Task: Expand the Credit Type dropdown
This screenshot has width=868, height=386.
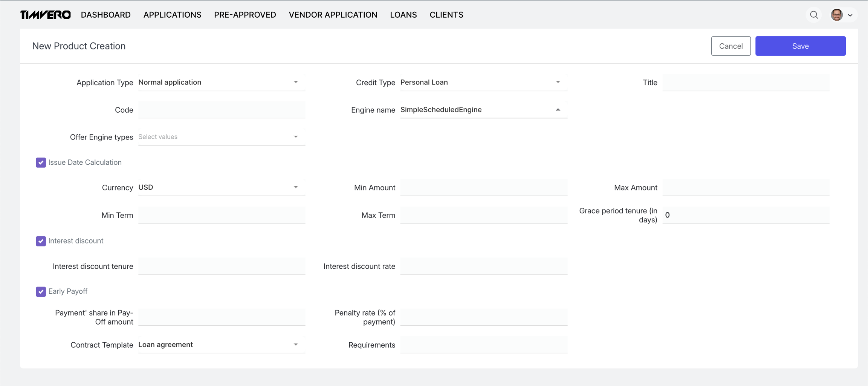Action: tap(483, 82)
